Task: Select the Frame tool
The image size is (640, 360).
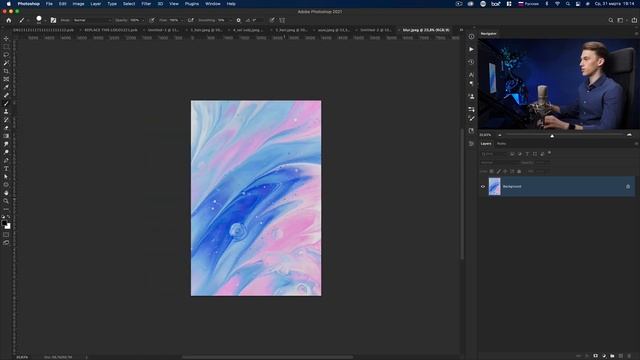Action: 6,79
